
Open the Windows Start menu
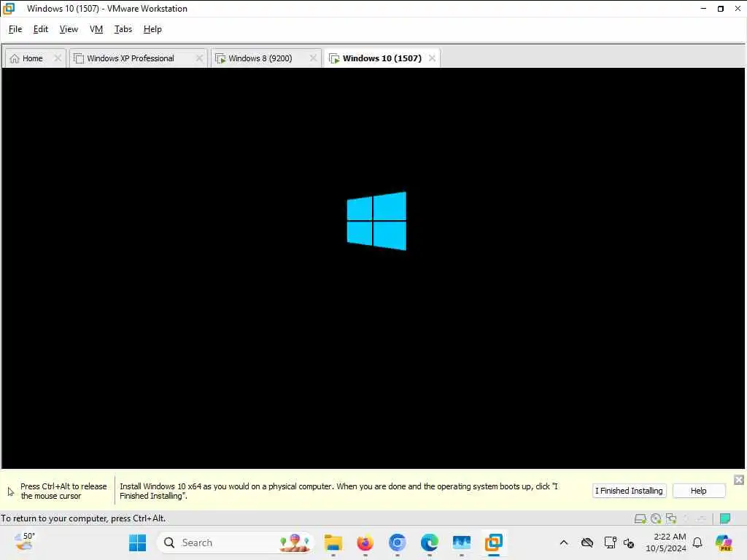click(x=138, y=542)
